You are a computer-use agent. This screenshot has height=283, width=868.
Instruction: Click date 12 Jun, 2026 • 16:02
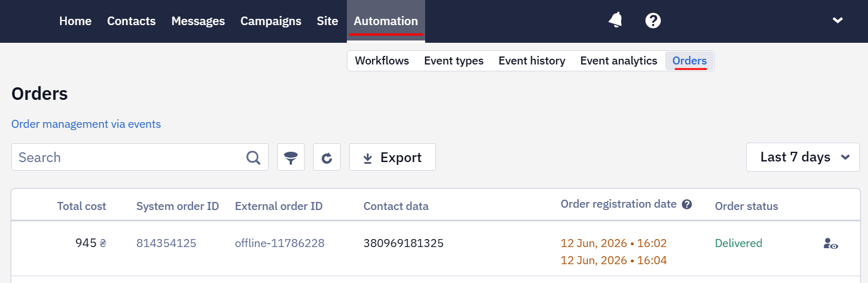click(x=614, y=244)
